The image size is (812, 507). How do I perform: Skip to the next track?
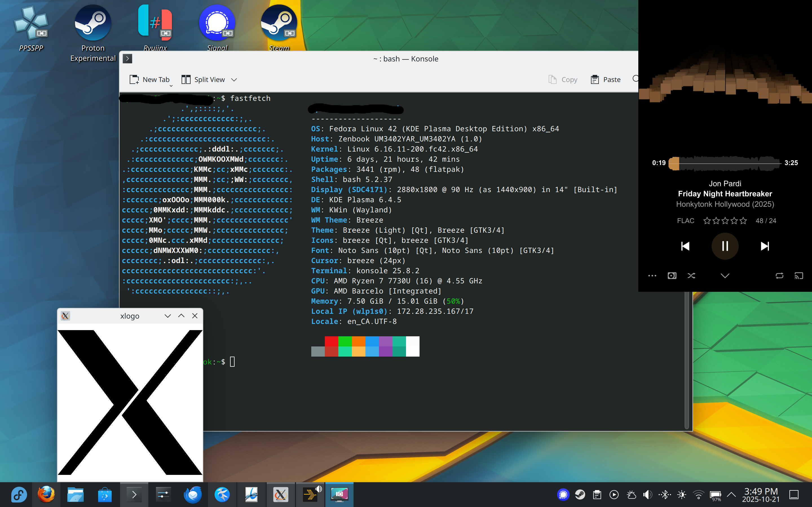coord(765,246)
